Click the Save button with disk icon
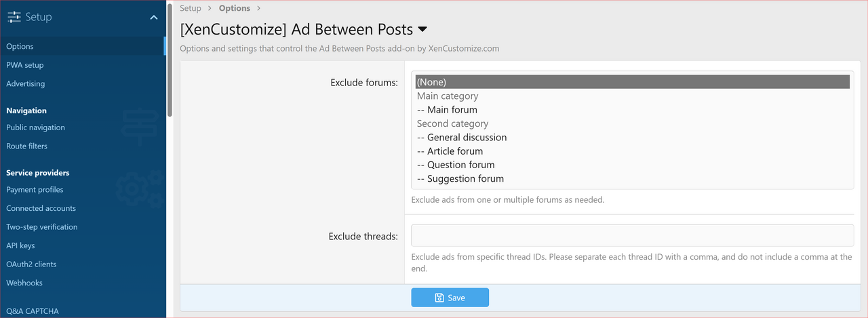This screenshot has height=318, width=868. pos(450,298)
